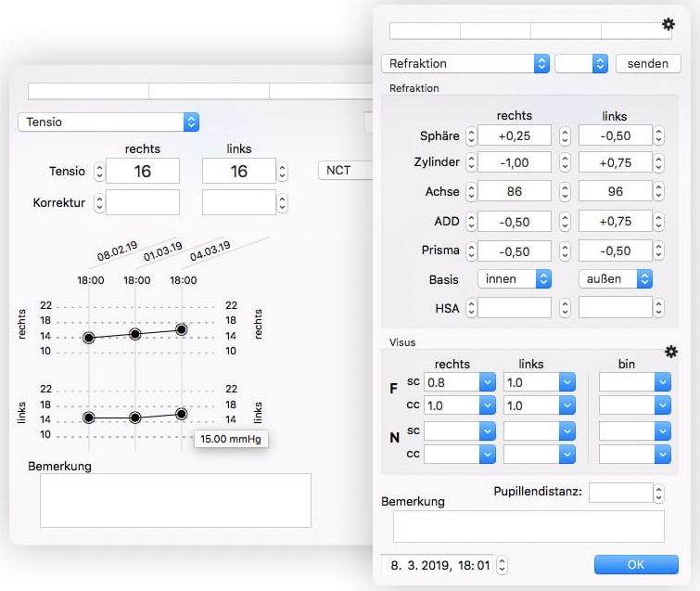Click Sphäre links field -0,50
This screenshot has height=591, width=700.
(616, 135)
